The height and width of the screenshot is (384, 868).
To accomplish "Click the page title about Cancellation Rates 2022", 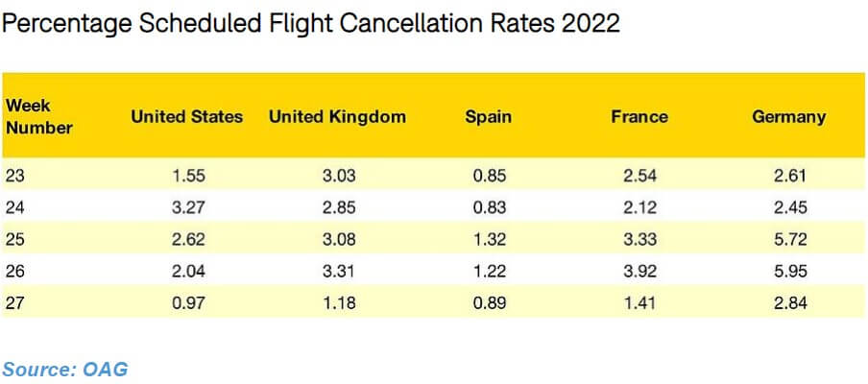I will tap(311, 23).
